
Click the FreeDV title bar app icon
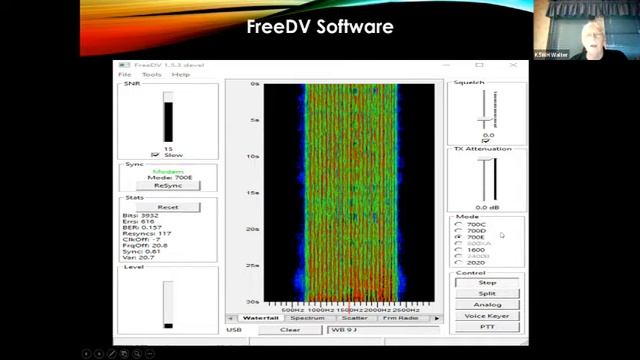[x=124, y=65]
